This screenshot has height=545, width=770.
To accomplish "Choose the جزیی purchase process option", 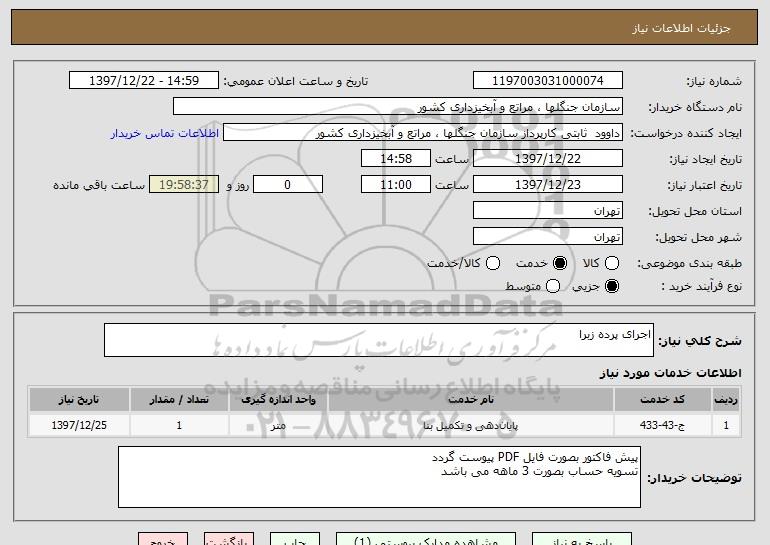I will click(612, 286).
